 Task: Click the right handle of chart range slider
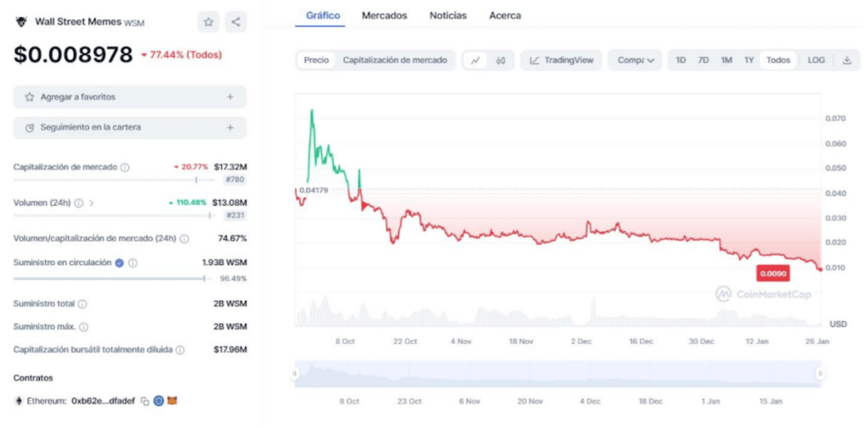821,374
